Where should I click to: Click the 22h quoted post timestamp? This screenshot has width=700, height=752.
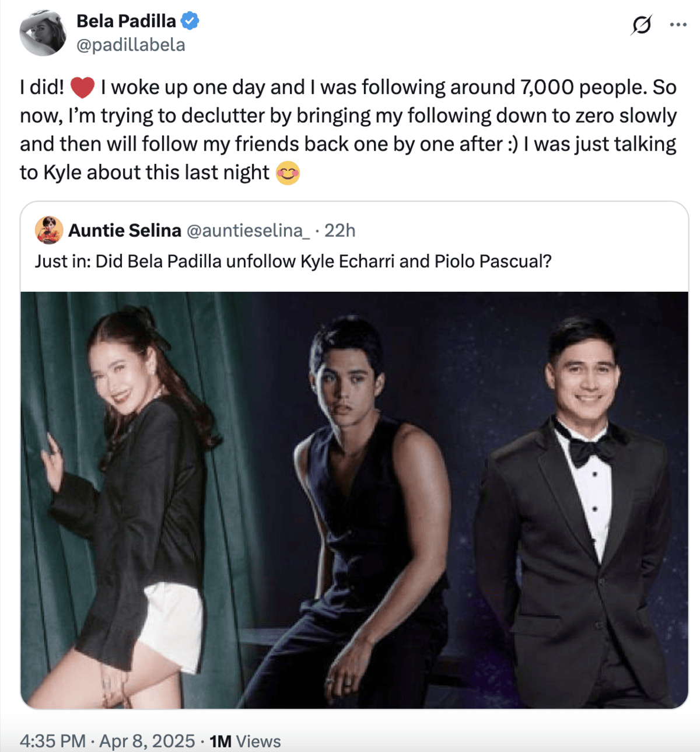(x=339, y=230)
